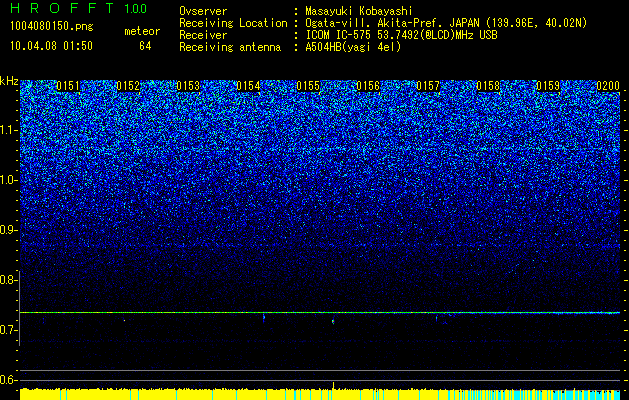Click the 0.6 kHz frequency label
Viewport: 629px width, 400px height.
[x=8, y=380]
